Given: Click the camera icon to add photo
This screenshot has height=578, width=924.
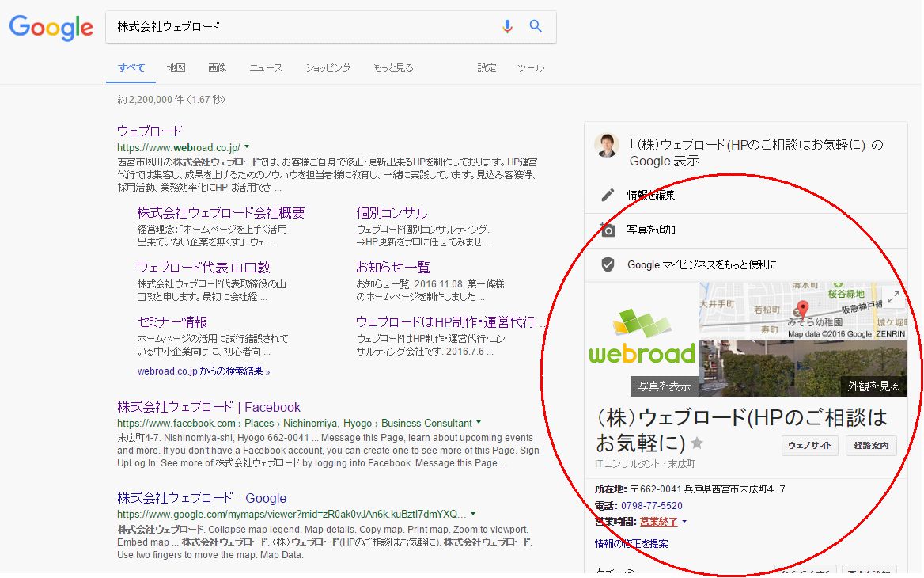Looking at the screenshot, I should (x=608, y=230).
